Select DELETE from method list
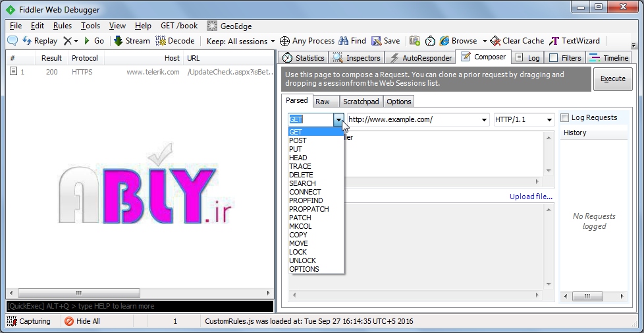The image size is (644, 333). click(x=316, y=175)
